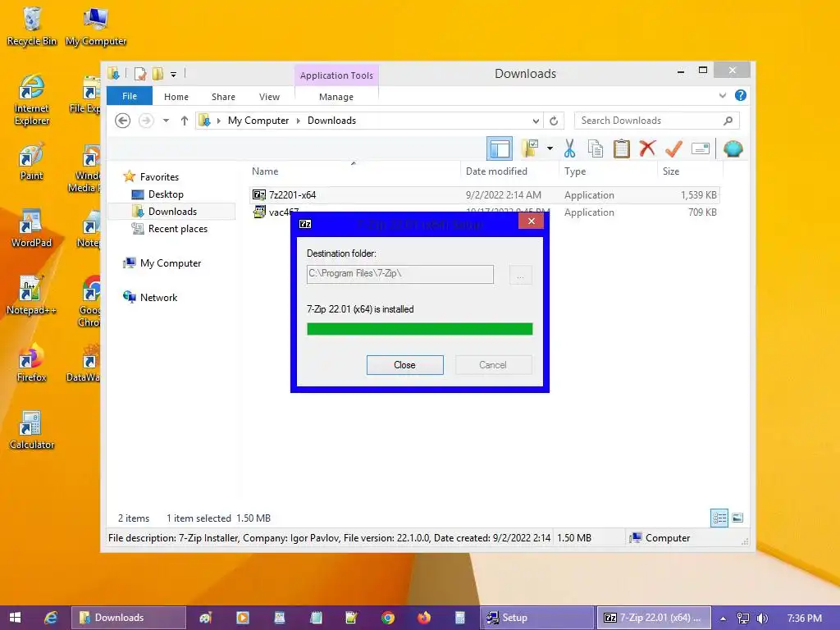The image size is (840, 630).
Task: Delete with the red X toolbar icon
Action: pyautogui.click(x=647, y=148)
